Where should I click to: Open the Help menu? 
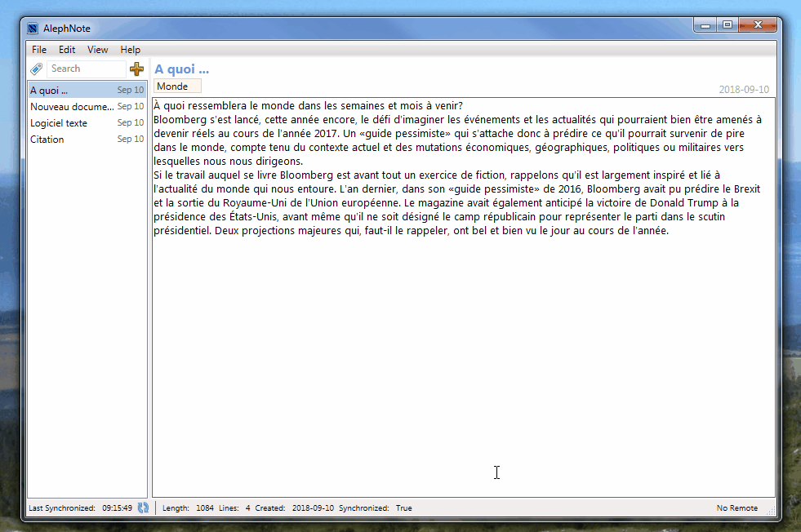coord(131,50)
